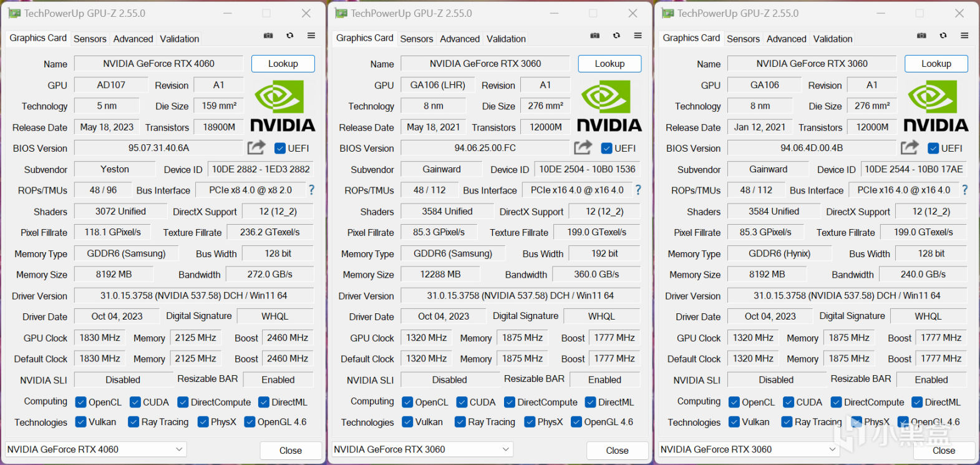The height and width of the screenshot is (465, 980).
Task: Click the refresh icon in RTX 4060 window
Action: click(290, 36)
